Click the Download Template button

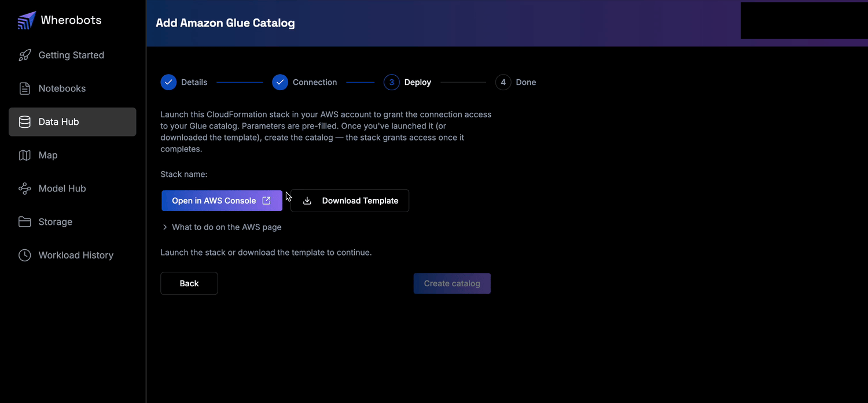click(x=350, y=201)
